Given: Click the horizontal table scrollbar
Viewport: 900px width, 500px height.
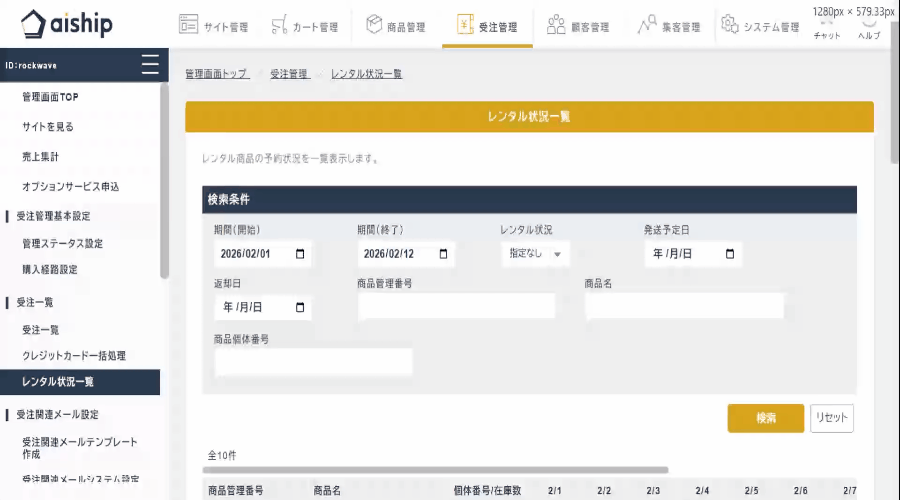Looking at the screenshot, I should pyautogui.click(x=435, y=469).
